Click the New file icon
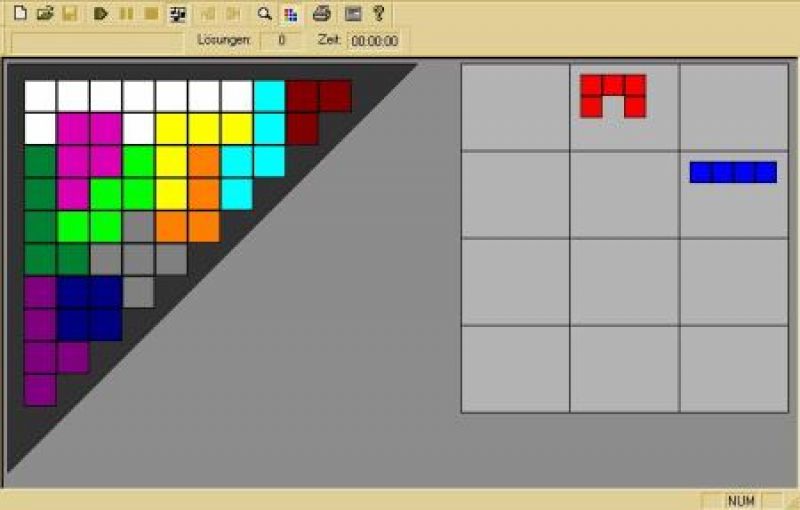This screenshot has width=800, height=510. tap(19, 14)
